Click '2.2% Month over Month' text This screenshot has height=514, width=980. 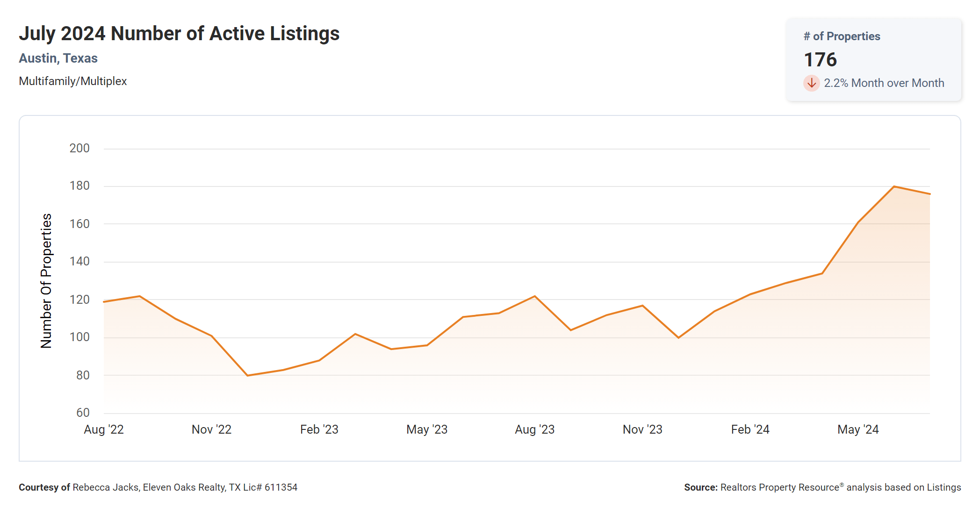[884, 83]
